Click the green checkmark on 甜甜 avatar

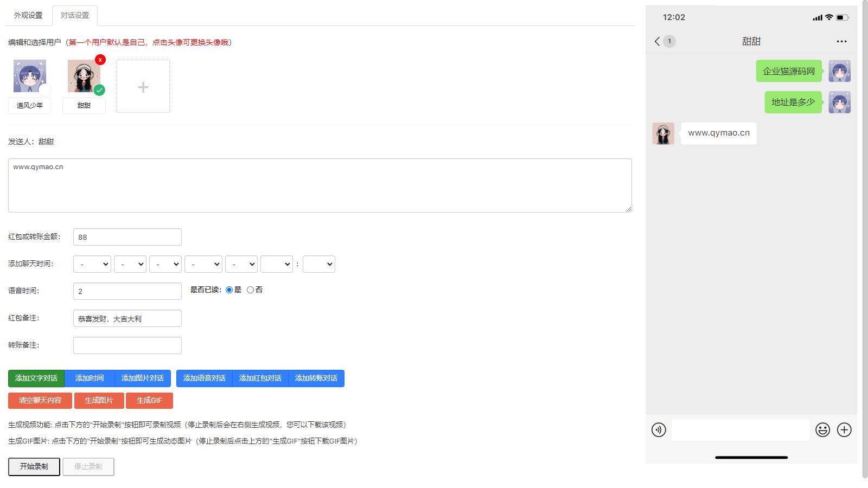point(99,90)
